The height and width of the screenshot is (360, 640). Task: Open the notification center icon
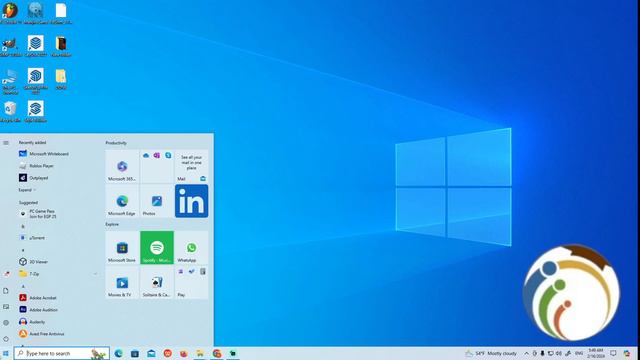click(613, 353)
